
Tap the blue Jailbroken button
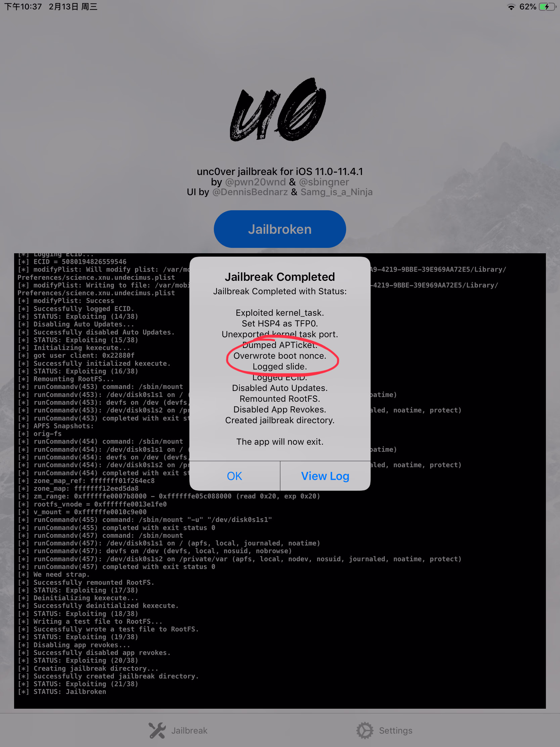point(280,229)
